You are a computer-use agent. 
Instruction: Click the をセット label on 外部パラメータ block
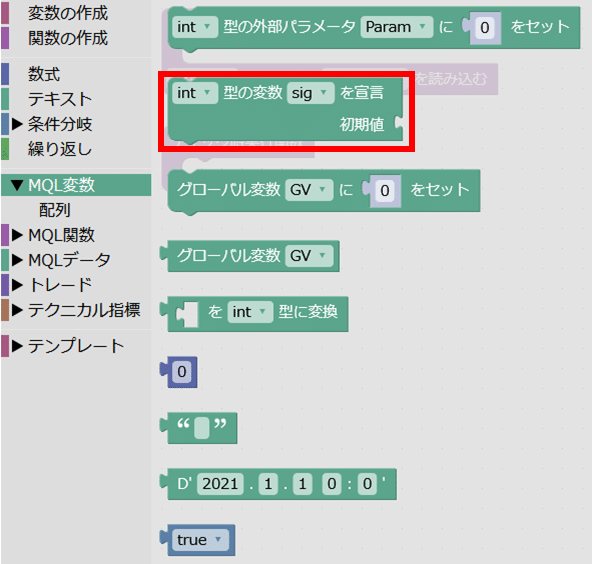pyautogui.click(x=540, y=27)
